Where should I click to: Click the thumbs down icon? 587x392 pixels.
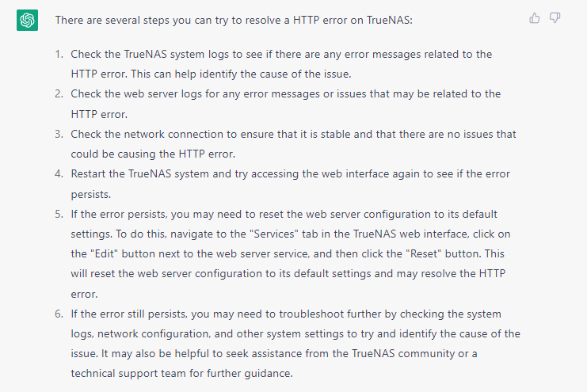coord(555,17)
